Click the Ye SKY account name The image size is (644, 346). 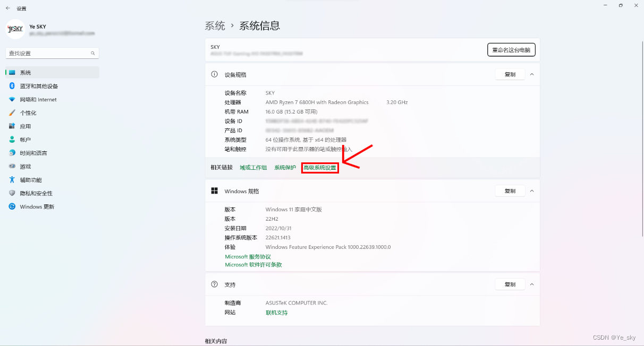(x=38, y=26)
